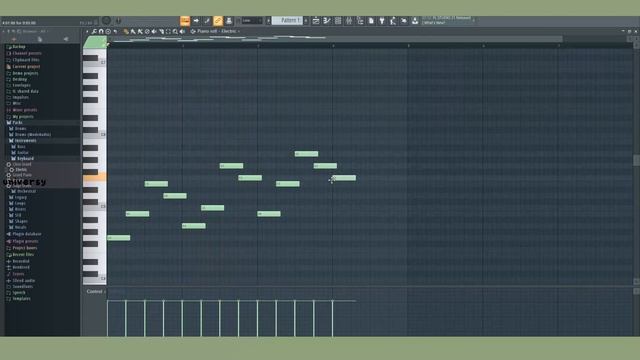640x360 pixels.
Task: Click the large round knob in top toolbar
Action: (107, 20)
